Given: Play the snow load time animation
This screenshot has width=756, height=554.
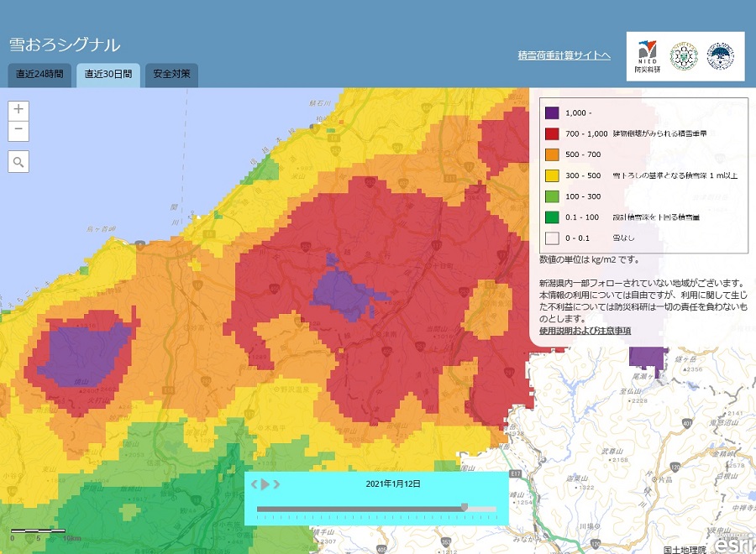Looking at the screenshot, I should click(265, 484).
